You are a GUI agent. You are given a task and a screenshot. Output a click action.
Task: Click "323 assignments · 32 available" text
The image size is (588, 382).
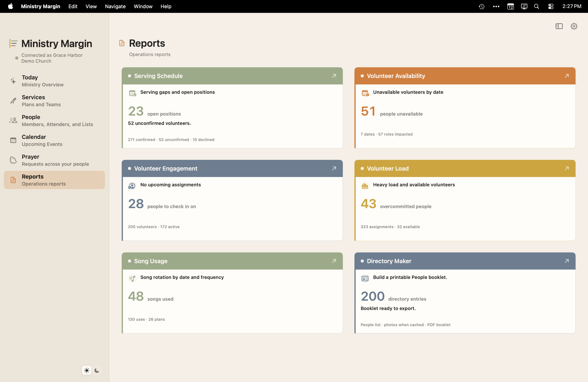pos(390,227)
